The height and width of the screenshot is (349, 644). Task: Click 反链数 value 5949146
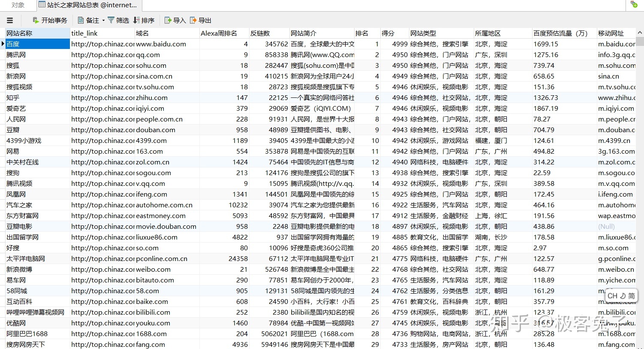[x=269, y=344]
